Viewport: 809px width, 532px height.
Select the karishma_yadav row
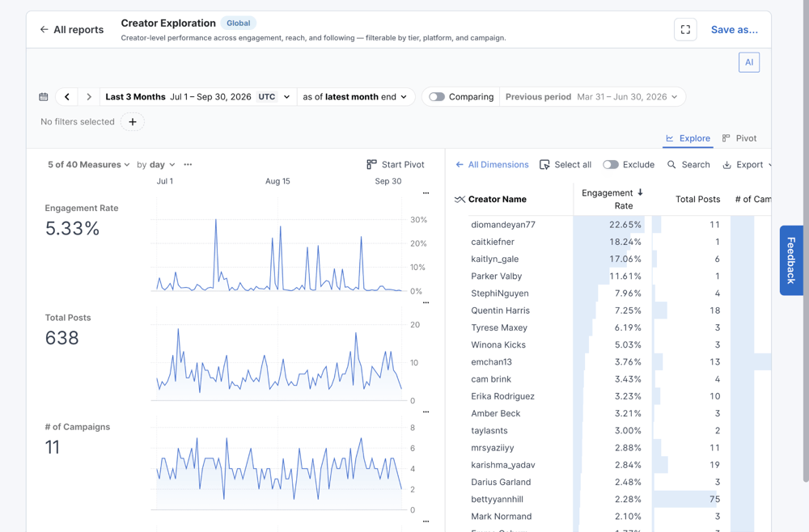pos(612,465)
